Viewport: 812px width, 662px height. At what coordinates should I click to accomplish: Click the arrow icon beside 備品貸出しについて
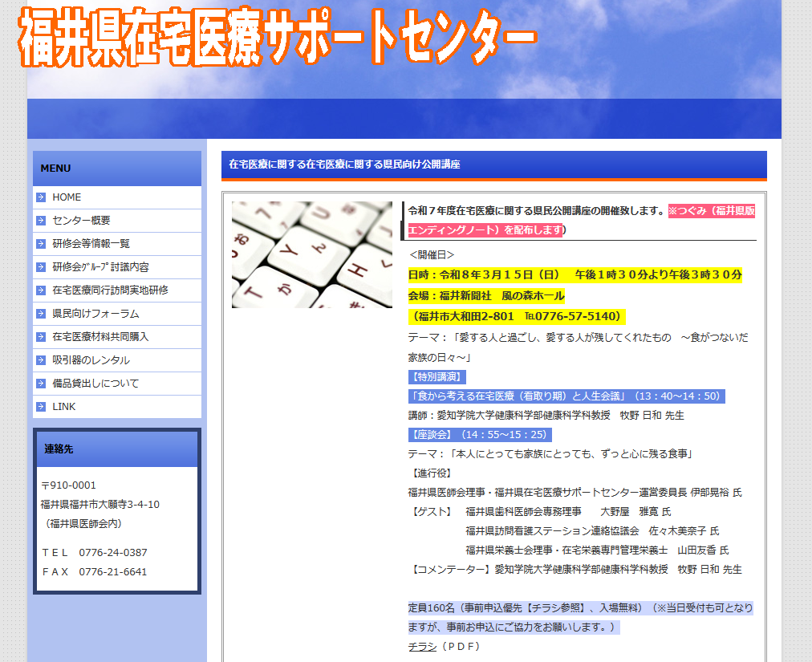(41, 384)
